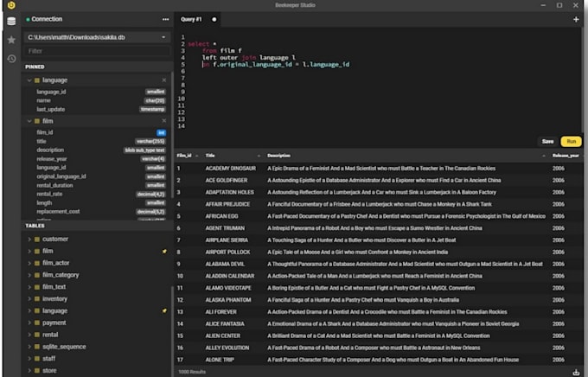Click the pinned columns list scrollbar
Viewport: 588px width, 377px height.
(x=172, y=135)
